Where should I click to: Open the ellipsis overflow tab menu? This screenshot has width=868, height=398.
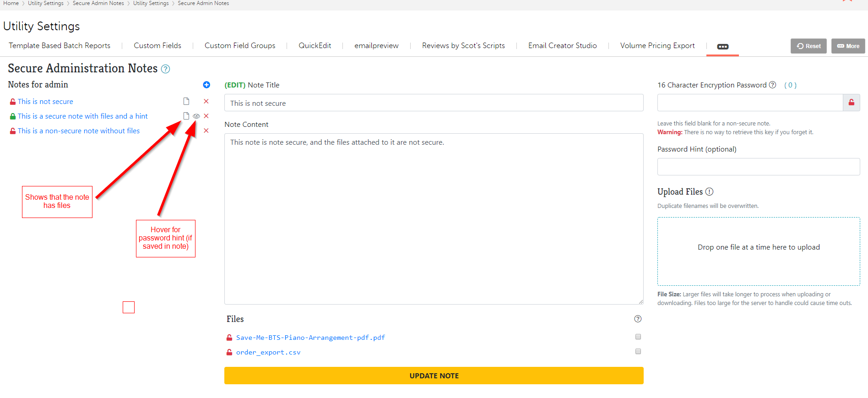722,47
